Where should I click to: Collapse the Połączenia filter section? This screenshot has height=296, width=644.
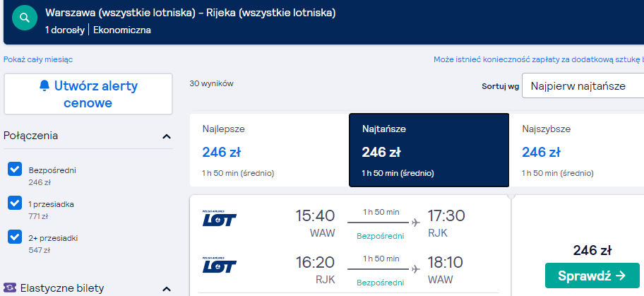coord(167,136)
